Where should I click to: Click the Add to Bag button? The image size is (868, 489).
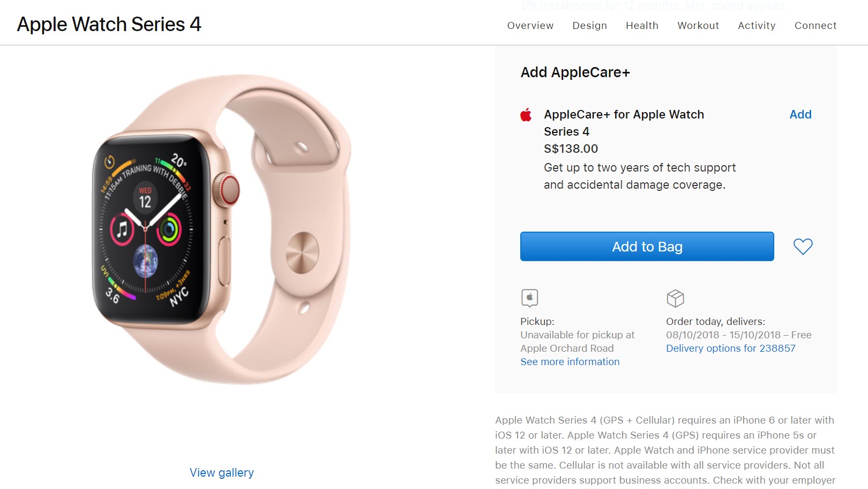coord(647,247)
